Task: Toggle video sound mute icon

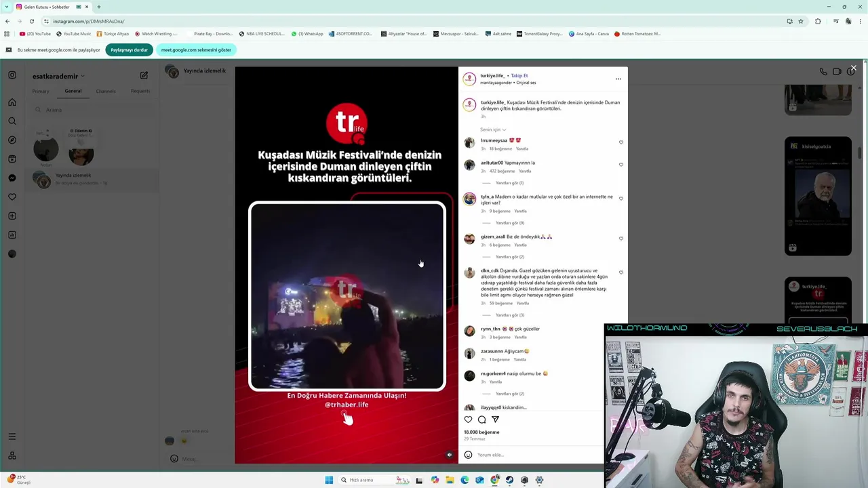Action: (449, 455)
